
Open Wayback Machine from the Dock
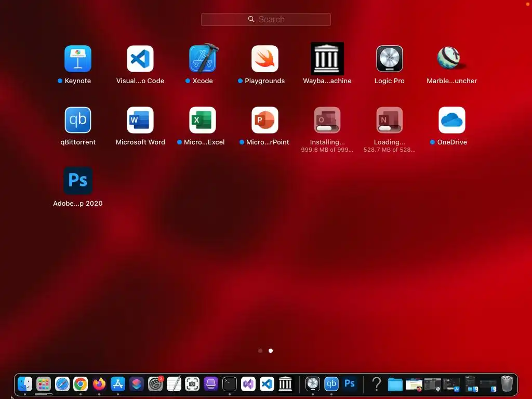point(285,384)
